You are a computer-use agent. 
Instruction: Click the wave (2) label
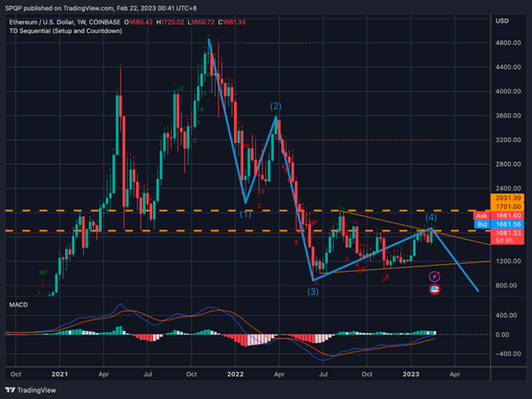click(276, 106)
